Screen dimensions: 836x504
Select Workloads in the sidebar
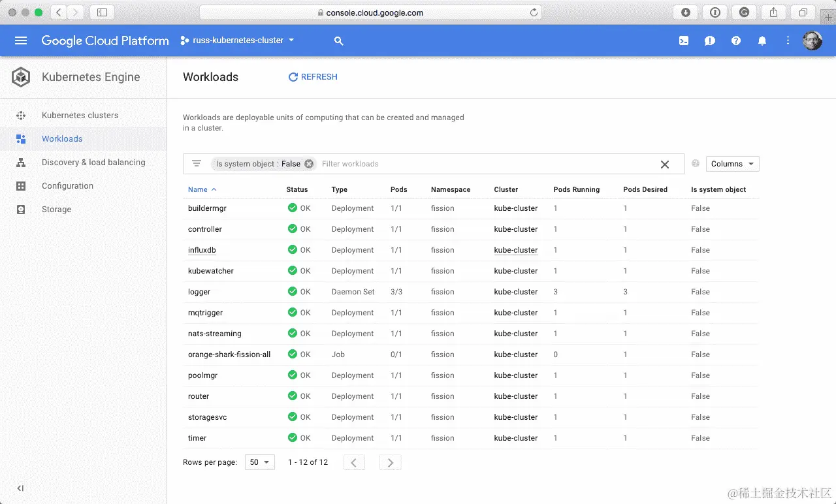point(62,139)
